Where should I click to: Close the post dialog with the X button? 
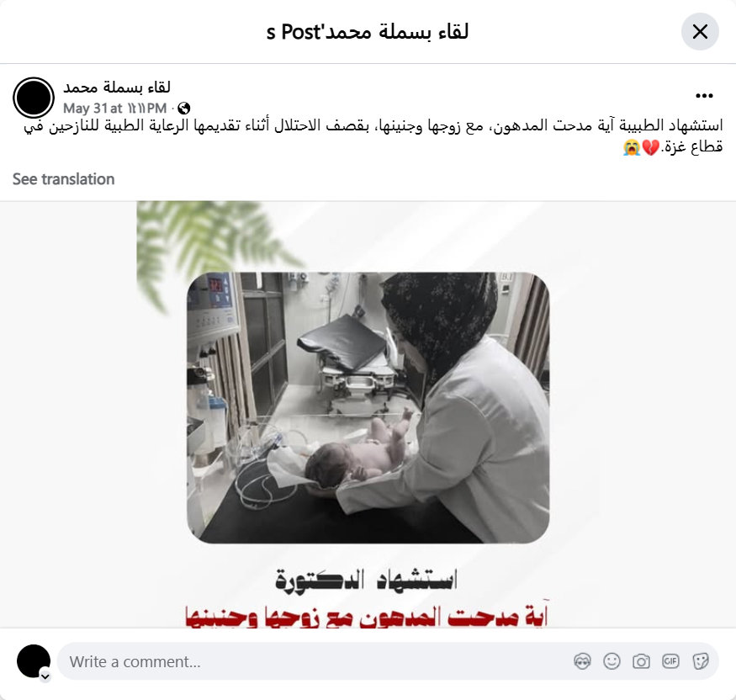tap(700, 32)
